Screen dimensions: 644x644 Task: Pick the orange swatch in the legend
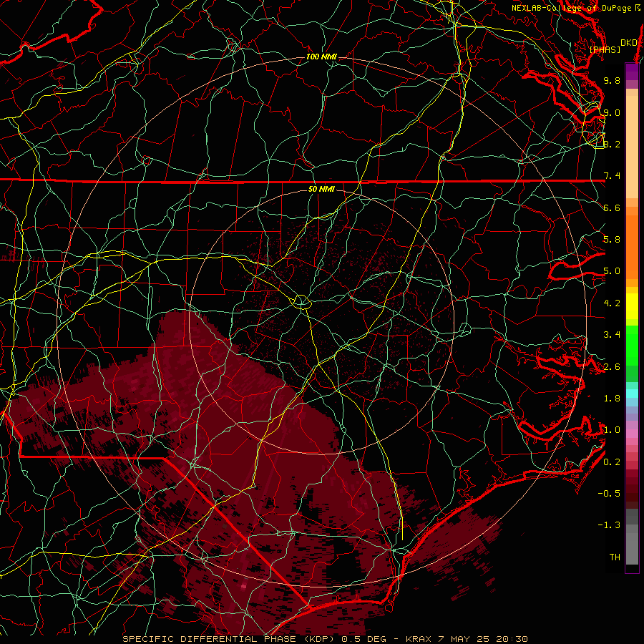pos(632,246)
